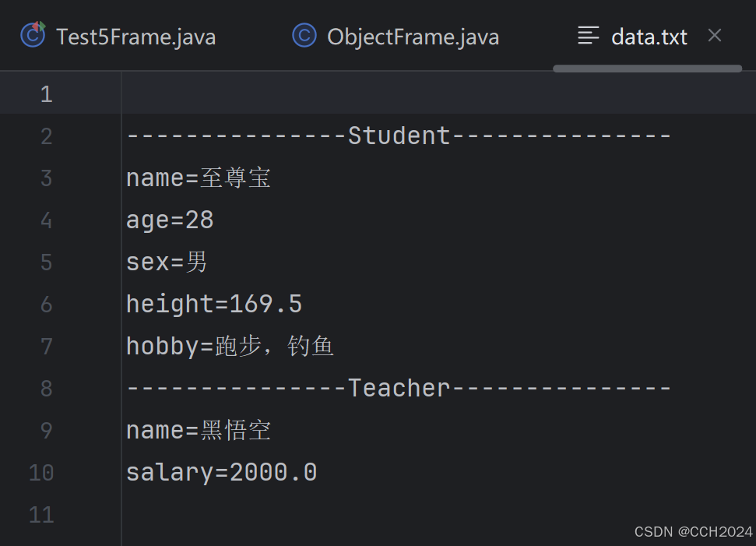
Task: Place cursor on the Student header line
Action: click(x=399, y=136)
